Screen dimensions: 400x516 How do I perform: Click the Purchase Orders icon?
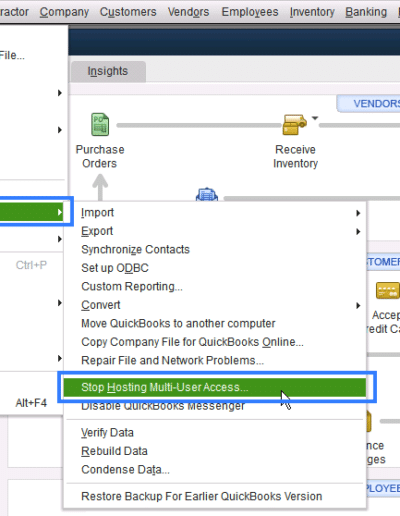point(100,124)
